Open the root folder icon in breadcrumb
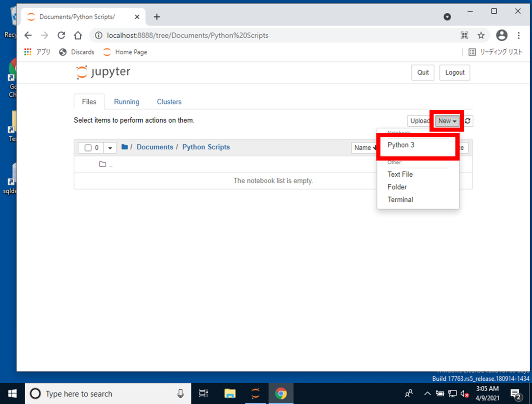 click(x=125, y=147)
